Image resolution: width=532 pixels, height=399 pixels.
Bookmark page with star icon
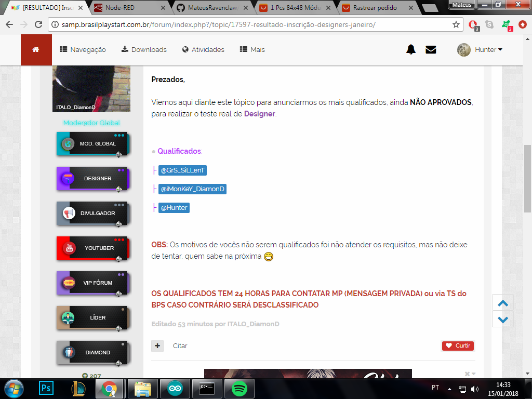pos(456,24)
